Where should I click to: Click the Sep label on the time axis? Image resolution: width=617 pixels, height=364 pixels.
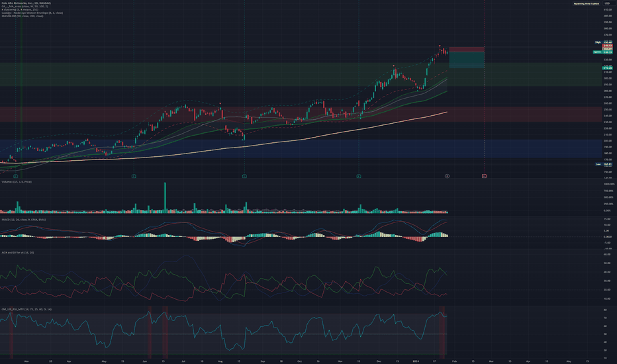pyautogui.click(x=263, y=361)
